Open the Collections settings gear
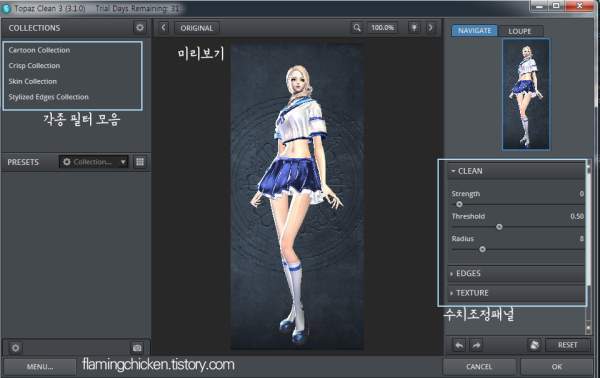600x378 pixels. pyautogui.click(x=140, y=28)
